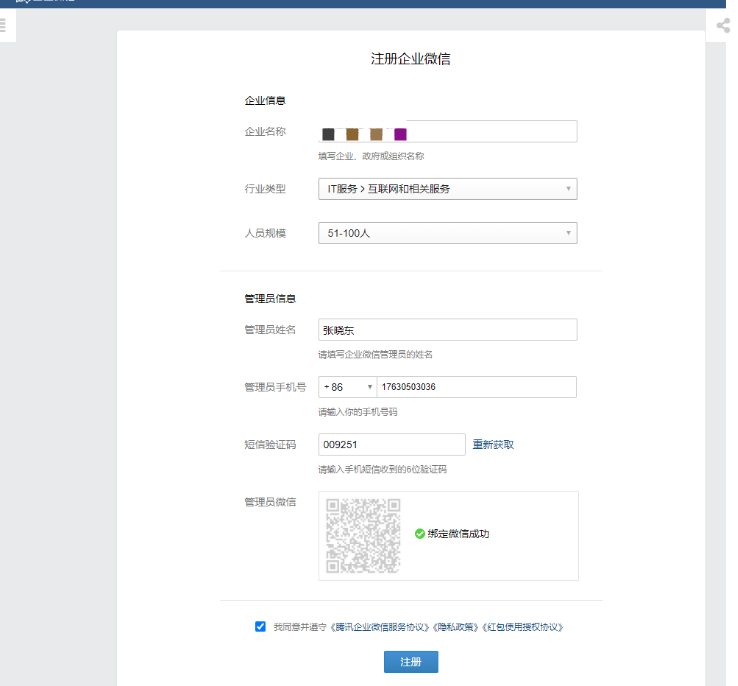This screenshot has height=686, width=738.
Task: Open the 隐私政策 link
Action: [457, 627]
